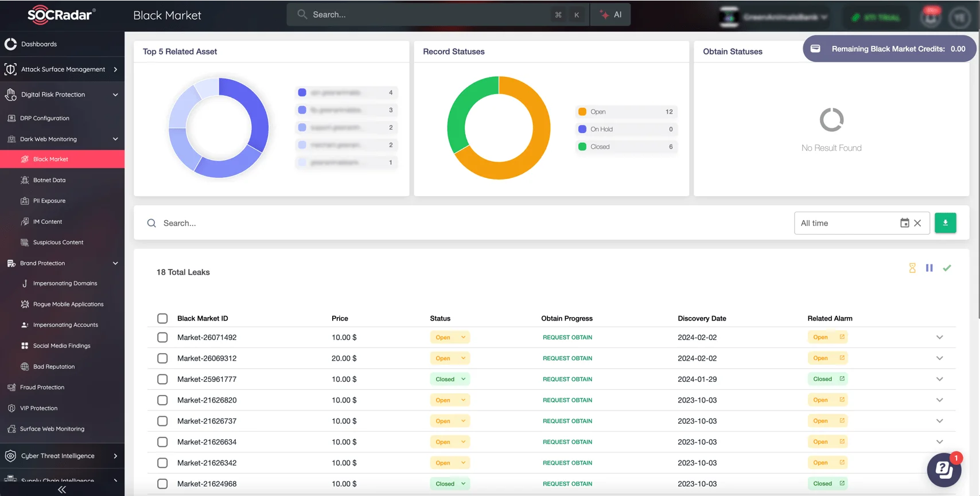This screenshot has height=496, width=980.
Task: Click the Attack Surface Management shield icon
Action: [x=10, y=69]
